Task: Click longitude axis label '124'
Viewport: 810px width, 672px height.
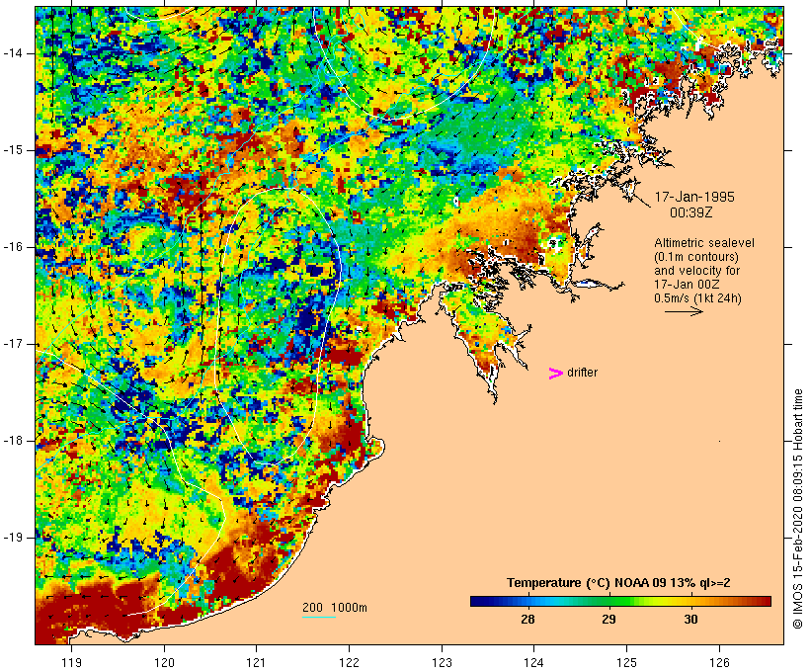Action: coord(533,662)
